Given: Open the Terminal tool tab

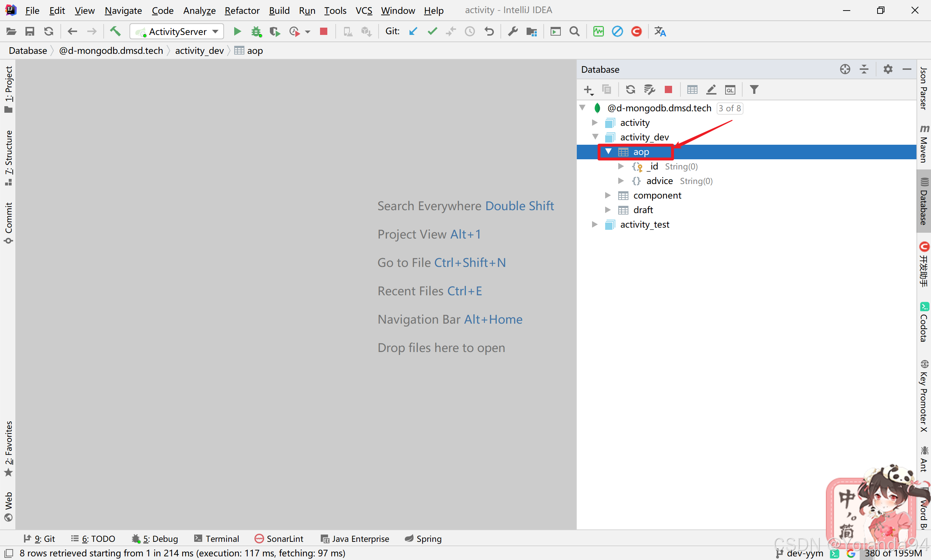Looking at the screenshot, I should (217, 539).
